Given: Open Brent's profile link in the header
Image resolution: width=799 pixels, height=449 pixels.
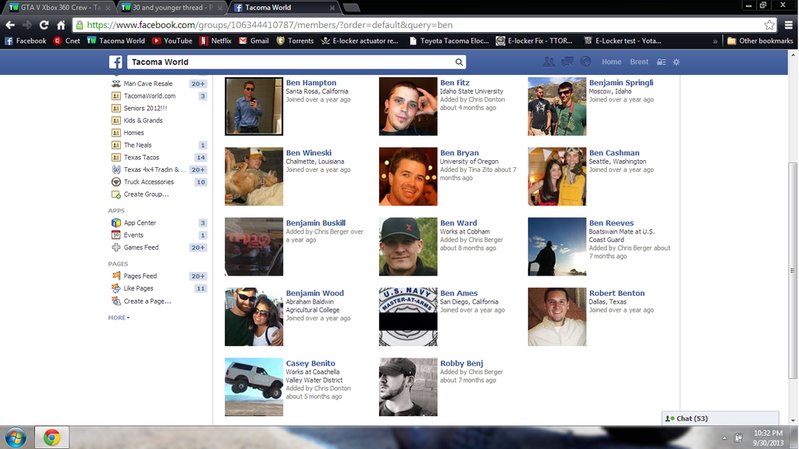Looking at the screenshot, I should tap(639, 62).
